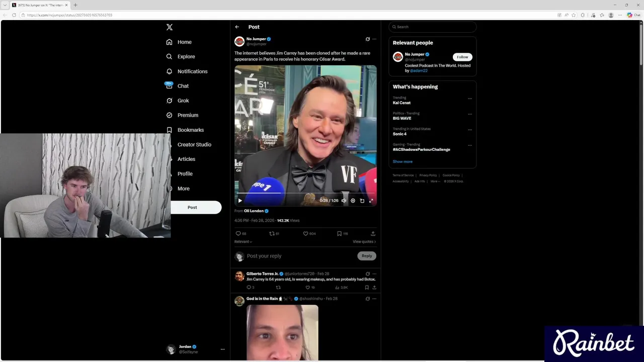Image resolution: width=644 pixels, height=362 pixels.
Task: Close the No Jumper browser tab
Action: [x=66, y=5]
